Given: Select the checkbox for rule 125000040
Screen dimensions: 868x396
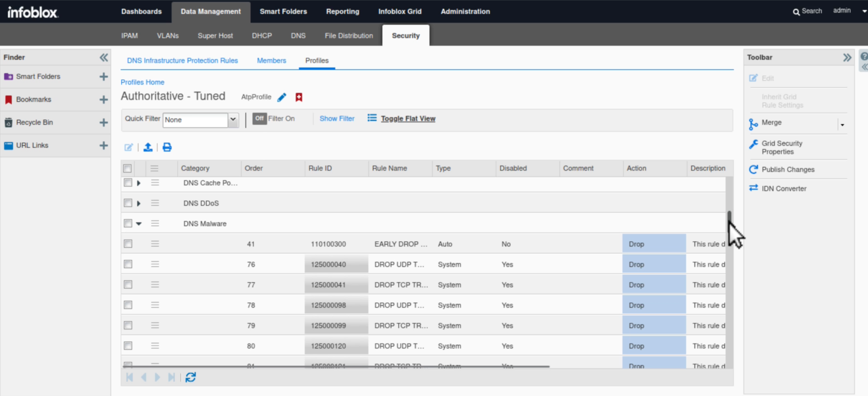Looking at the screenshot, I should (128, 264).
